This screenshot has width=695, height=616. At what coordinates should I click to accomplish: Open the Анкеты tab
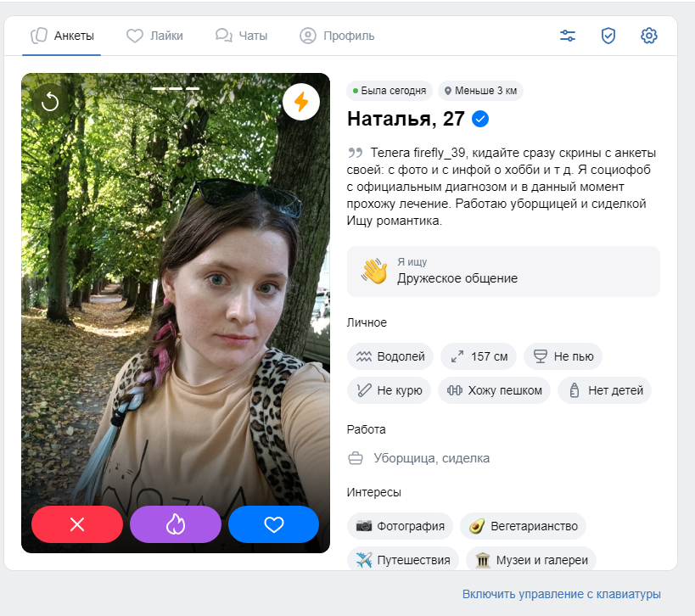pyautogui.click(x=62, y=36)
